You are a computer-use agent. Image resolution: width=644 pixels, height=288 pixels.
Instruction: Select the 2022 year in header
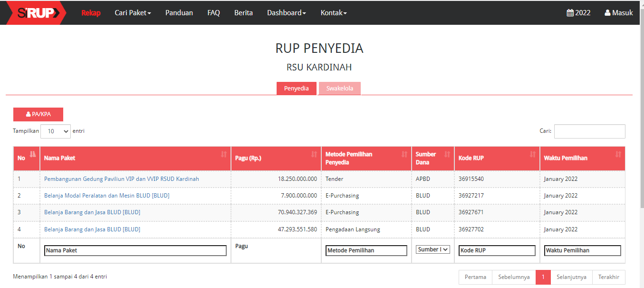[x=579, y=13]
